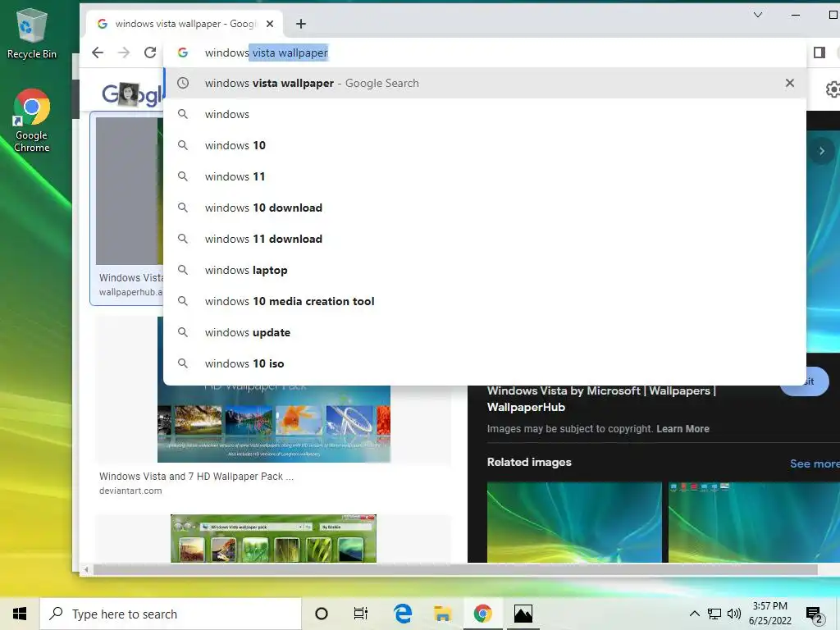Click the Google site icon in address bar

(x=183, y=52)
